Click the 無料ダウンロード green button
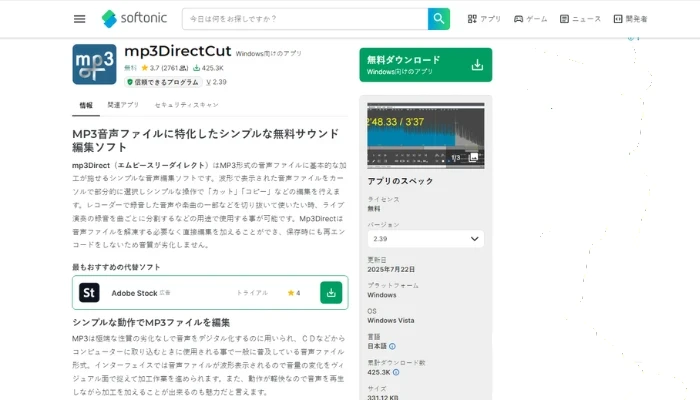 coord(425,65)
